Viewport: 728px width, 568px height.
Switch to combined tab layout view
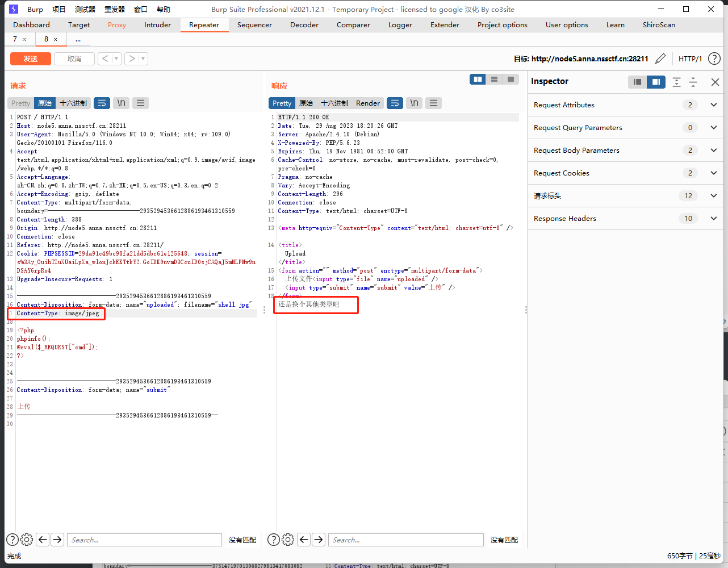pos(511,80)
